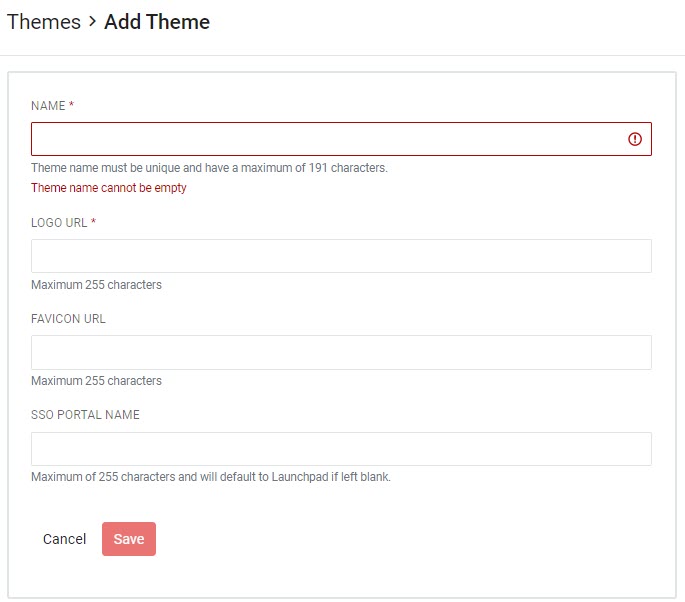Click 'Maximum 255 characters' under Logo URL
The image size is (685, 602).
click(x=96, y=285)
